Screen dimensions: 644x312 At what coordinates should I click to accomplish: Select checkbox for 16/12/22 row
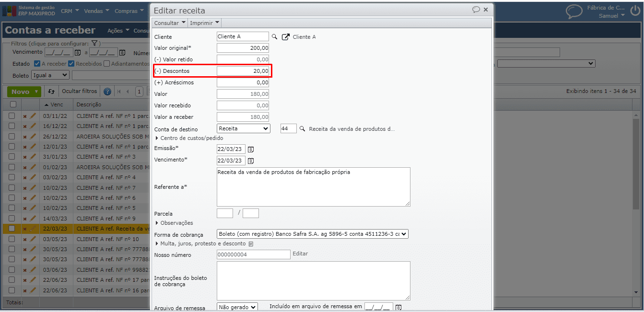12,126
